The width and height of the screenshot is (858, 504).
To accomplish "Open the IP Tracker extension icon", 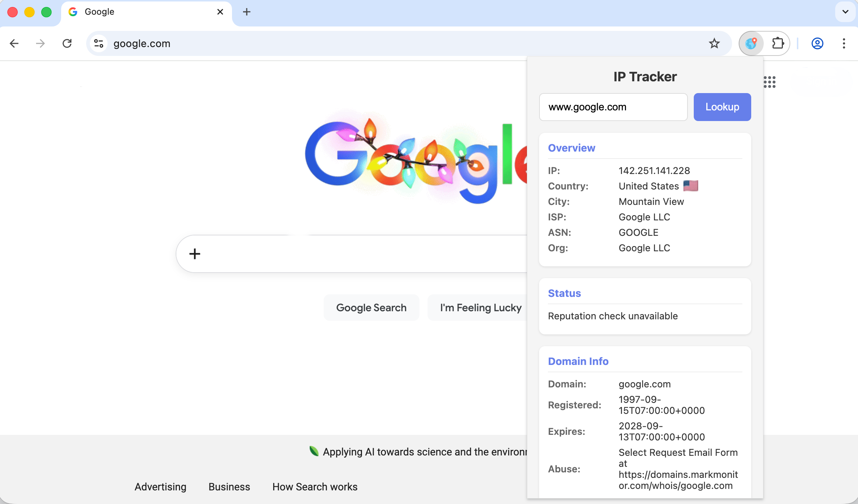I will (751, 43).
